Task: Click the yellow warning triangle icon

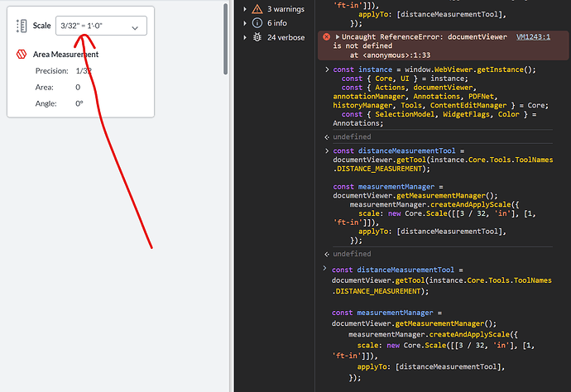Action: tap(257, 8)
